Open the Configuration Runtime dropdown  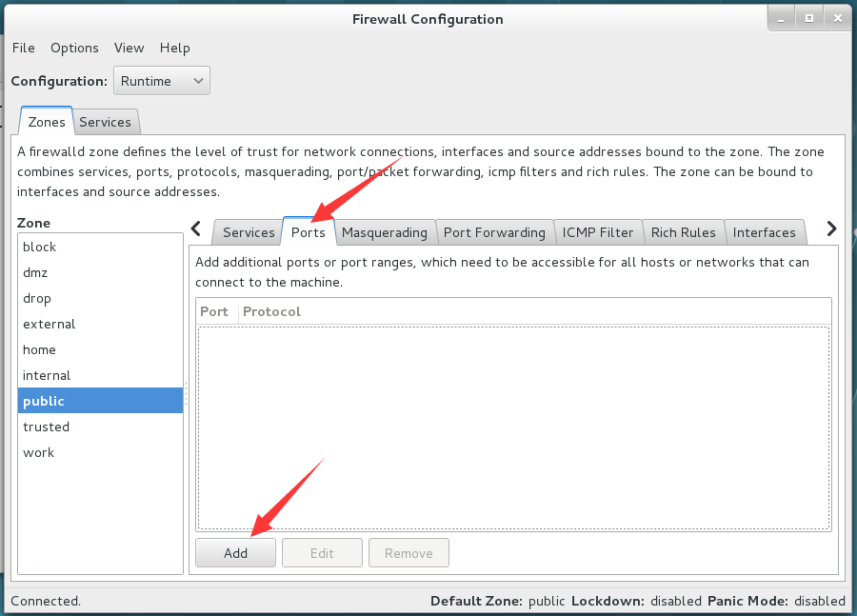tap(162, 81)
